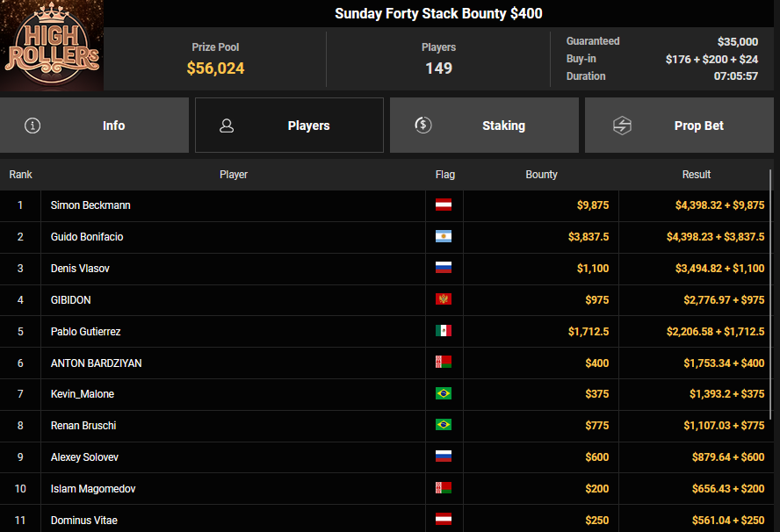Select player Denis Vlasov in the list
The width and height of the screenshot is (780, 532).
point(80,269)
